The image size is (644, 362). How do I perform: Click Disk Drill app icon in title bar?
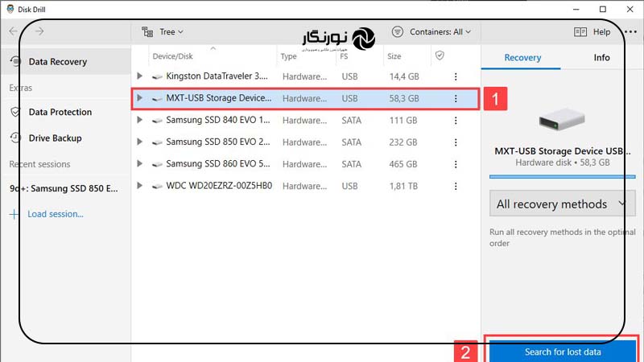click(x=10, y=9)
